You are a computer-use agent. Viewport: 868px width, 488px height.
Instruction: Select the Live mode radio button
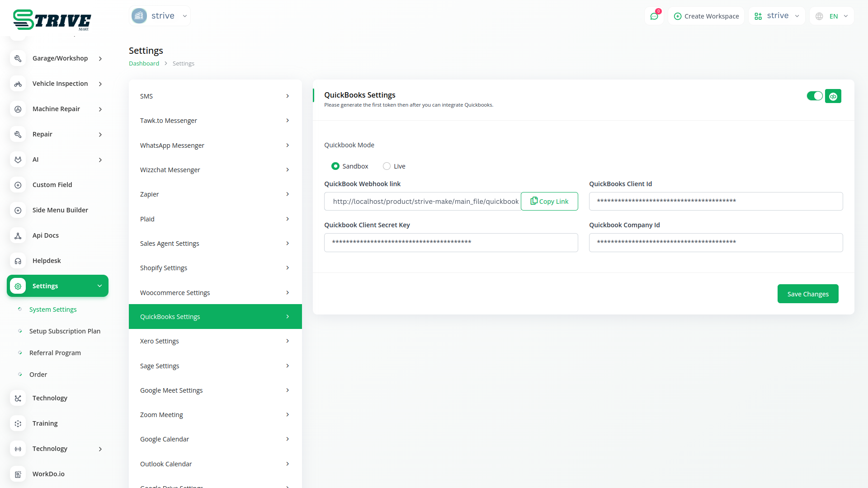point(387,166)
